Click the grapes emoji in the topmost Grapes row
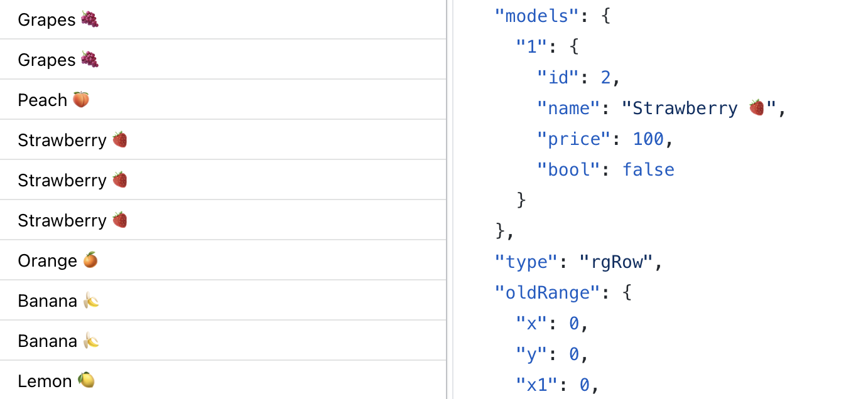The width and height of the screenshot is (868, 399). tap(90, 19)
